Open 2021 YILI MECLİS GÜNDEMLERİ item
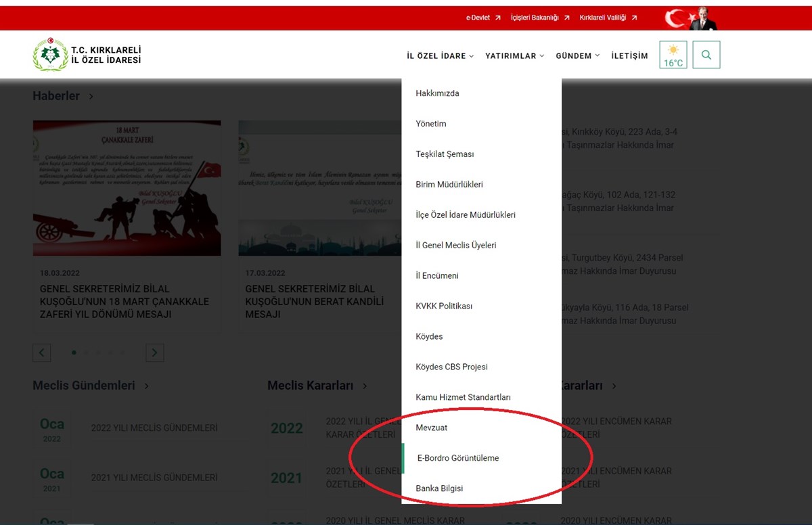The width and height of the screenshot is (812, 525). pos(154,478)
